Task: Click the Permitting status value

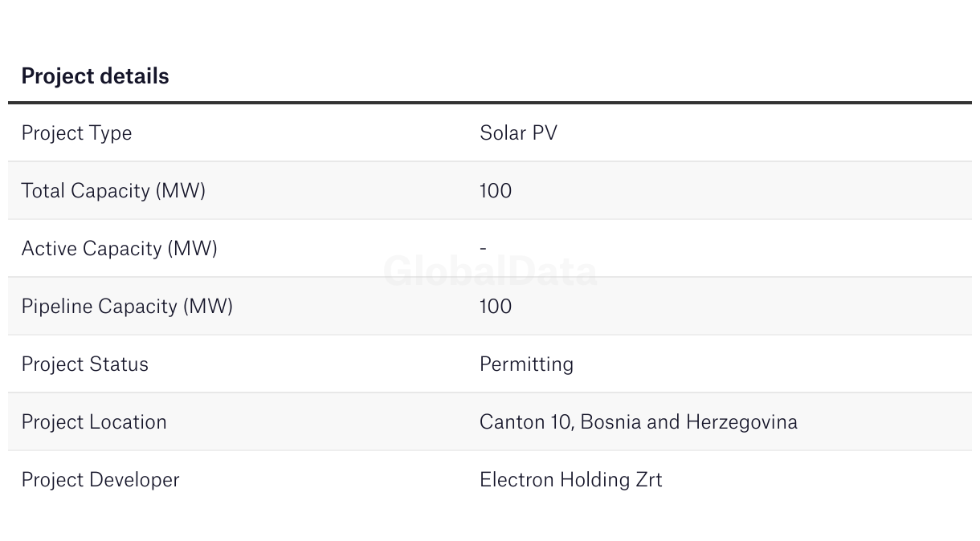Action: 526,364
